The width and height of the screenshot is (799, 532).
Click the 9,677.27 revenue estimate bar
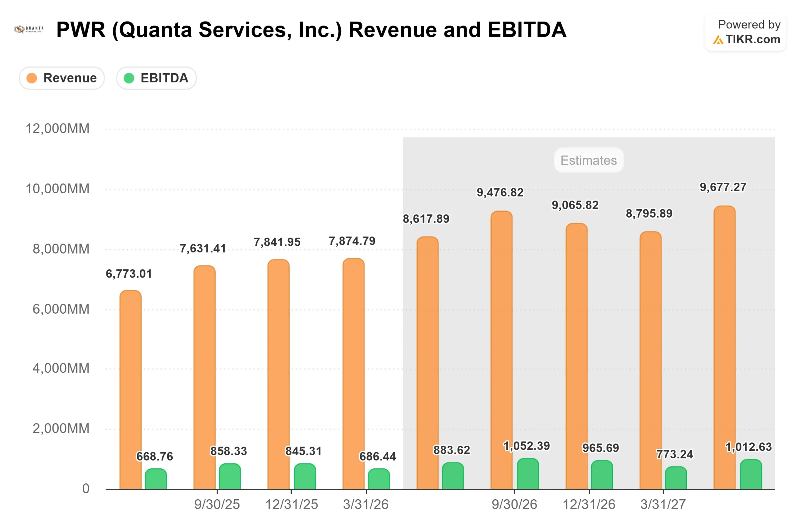tap(725, 347)
